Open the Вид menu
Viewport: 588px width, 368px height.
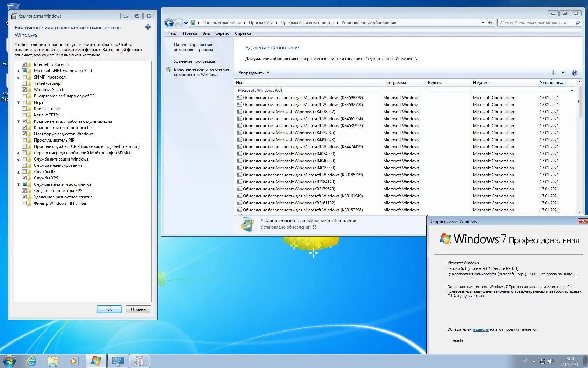coord(206,33)
